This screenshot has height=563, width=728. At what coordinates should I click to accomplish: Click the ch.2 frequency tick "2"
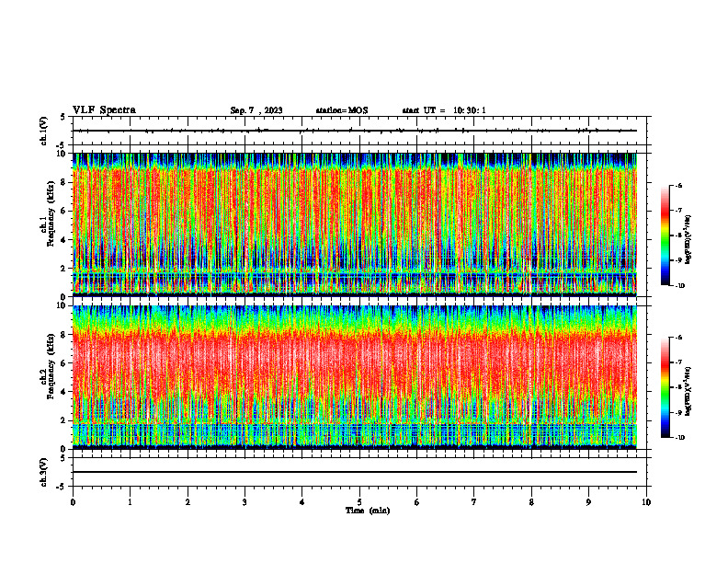click(64, 420)
